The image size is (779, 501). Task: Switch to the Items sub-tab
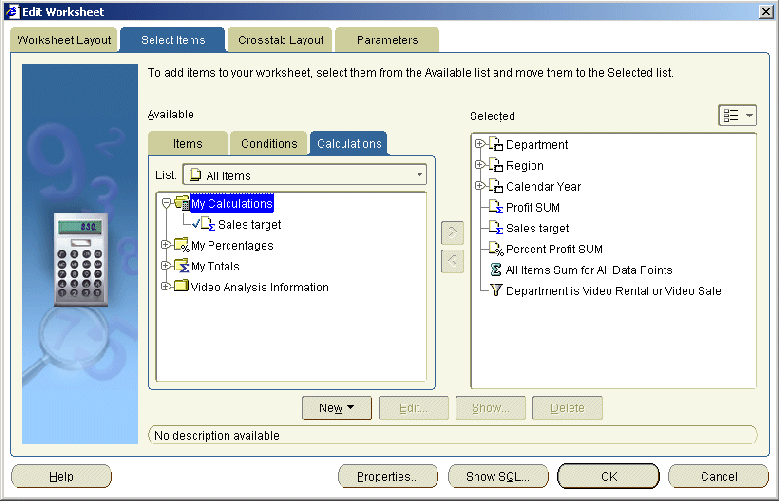point(188,144)
